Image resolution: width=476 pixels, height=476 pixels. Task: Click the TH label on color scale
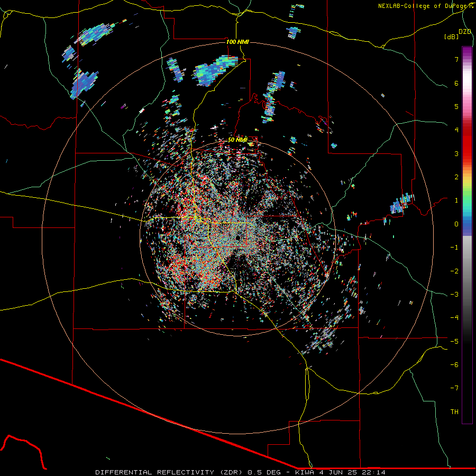pos(454,412)
